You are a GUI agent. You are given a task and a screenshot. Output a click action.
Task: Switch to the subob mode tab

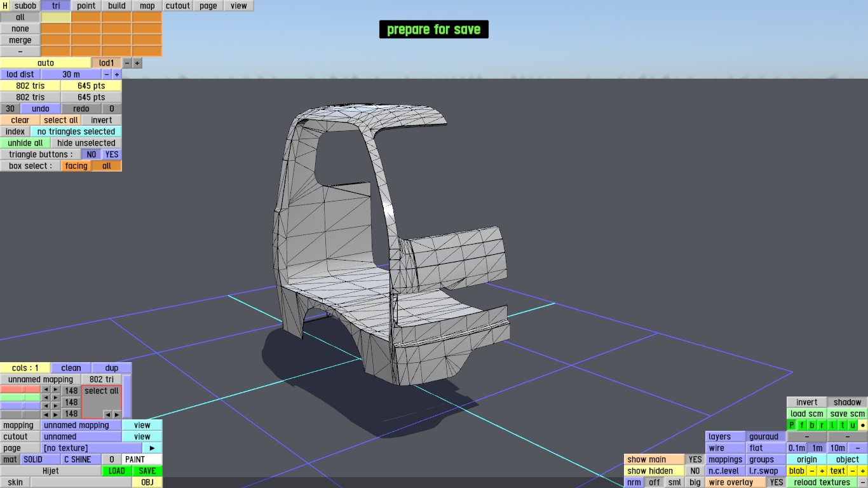point(25,6)
